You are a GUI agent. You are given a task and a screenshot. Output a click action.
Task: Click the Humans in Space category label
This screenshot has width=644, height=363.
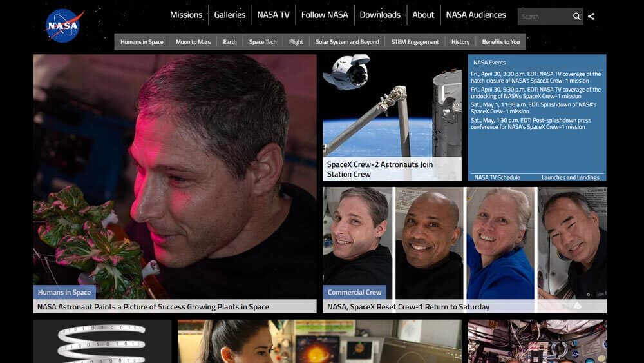click(64, 292)
